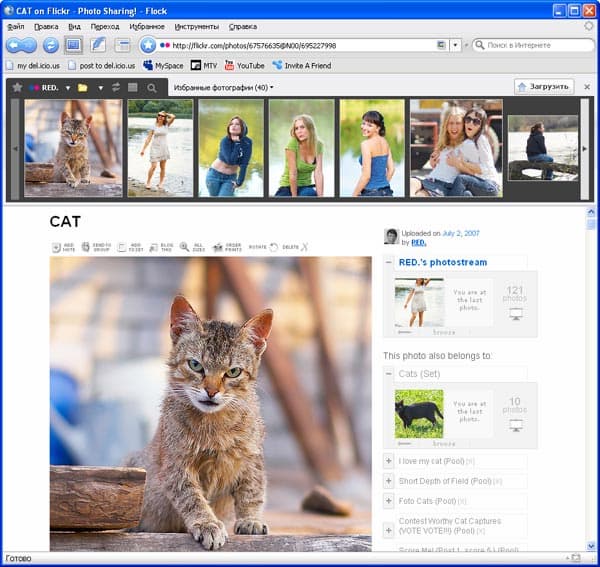This screenshot has width=600, height=567.
Task: Reload the page with the refresh button
Action: 51,46
